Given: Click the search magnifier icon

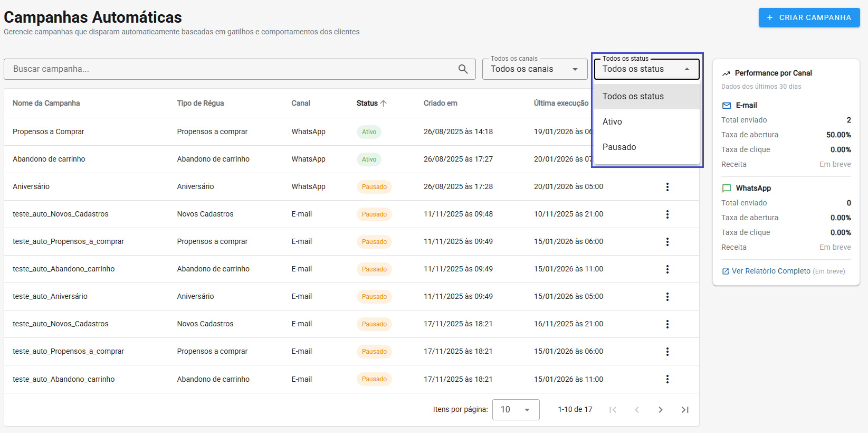Looking at the screenshot, I should tap(463, 69).
